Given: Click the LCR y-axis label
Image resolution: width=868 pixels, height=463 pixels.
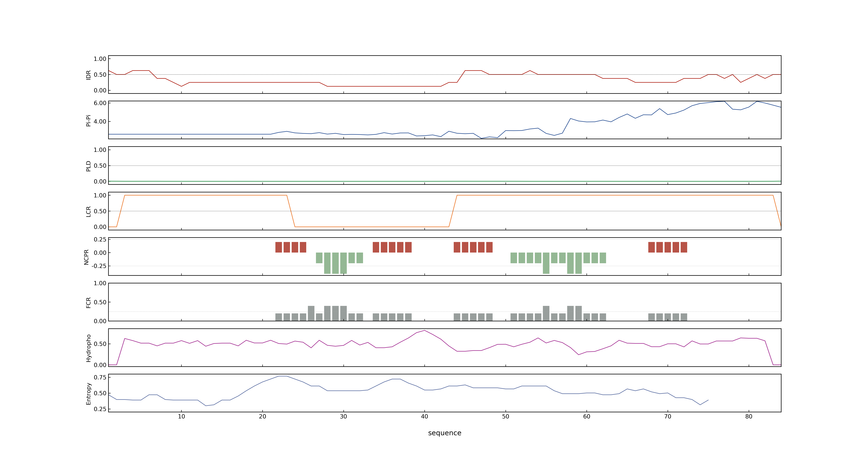Looking at the screenshot, I should [x=88, y=212].
